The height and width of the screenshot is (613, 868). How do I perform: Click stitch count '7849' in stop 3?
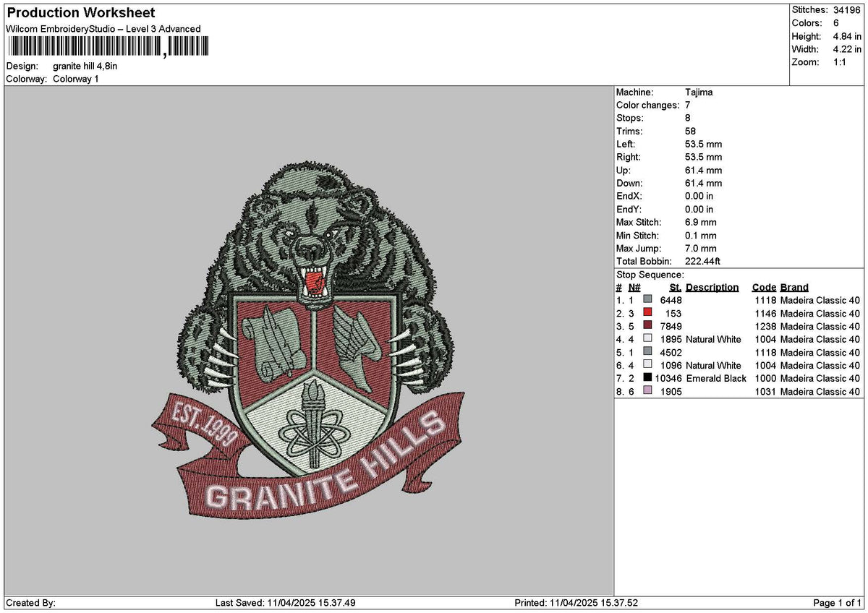(x=671, y=326)
